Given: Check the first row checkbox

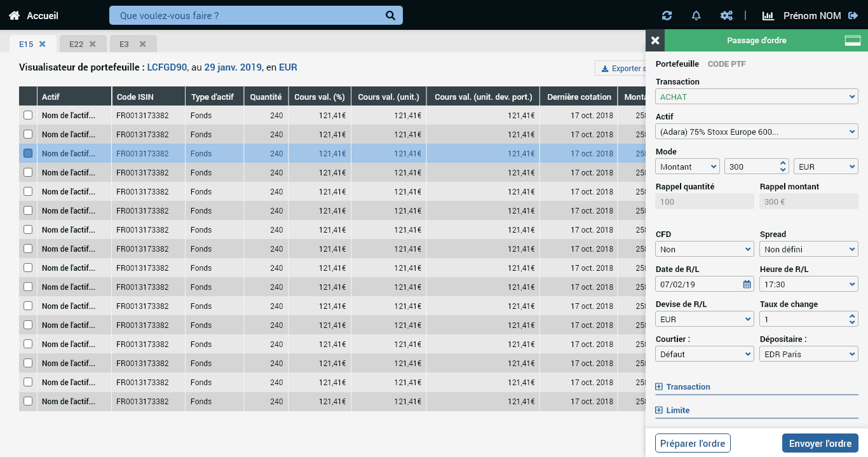Looking at the screenshot, I should pyautogui.click(x=28, y=116).
